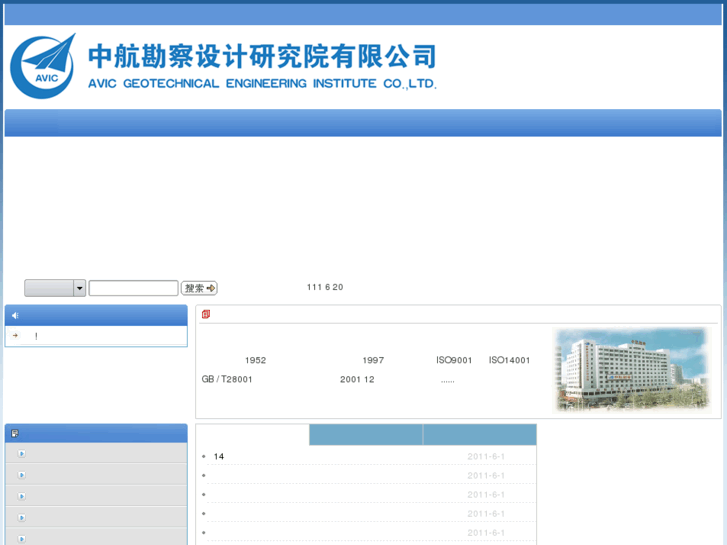This screenshot has width=727, height=545.
Task: Click the text 1997 in the introduction
Action: click(373, 360)
